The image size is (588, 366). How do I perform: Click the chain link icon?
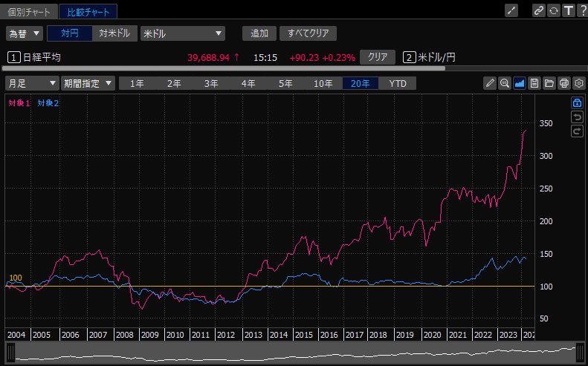coord(539,11)
